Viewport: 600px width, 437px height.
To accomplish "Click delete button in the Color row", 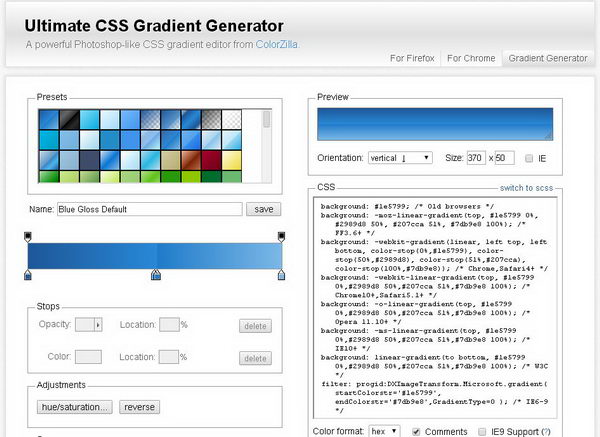I will click(x=255, y=359).
